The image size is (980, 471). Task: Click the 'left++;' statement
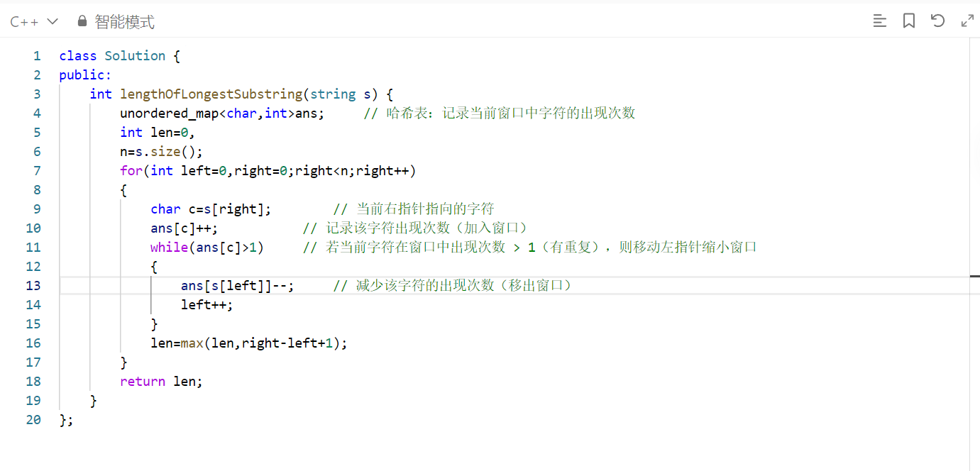[207, 305]
